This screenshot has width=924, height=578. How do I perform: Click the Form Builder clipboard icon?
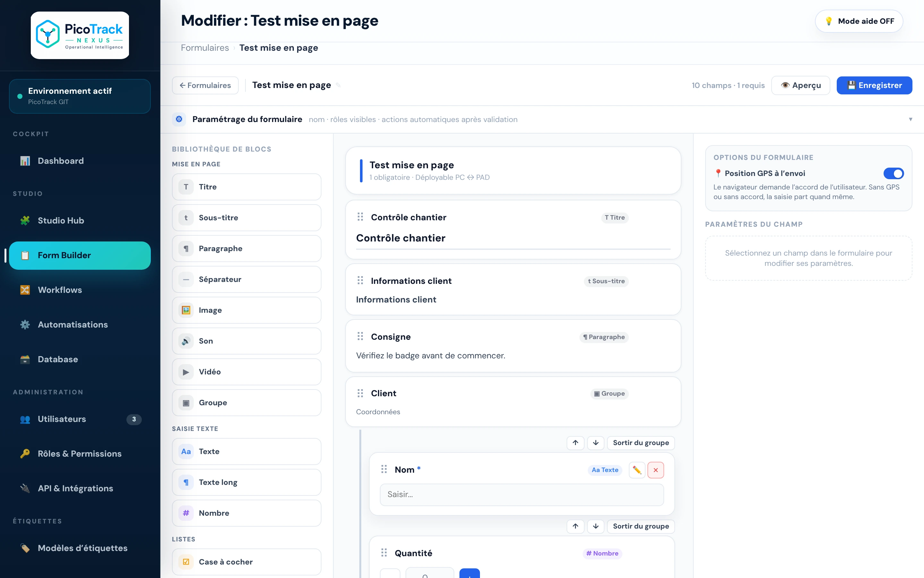pos(25,255)
